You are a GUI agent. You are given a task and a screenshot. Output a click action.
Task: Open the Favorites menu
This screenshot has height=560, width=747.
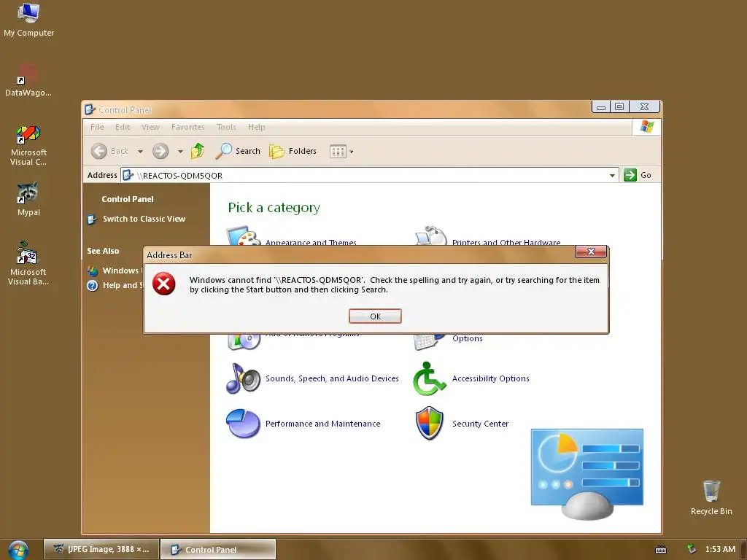(187, 127)
